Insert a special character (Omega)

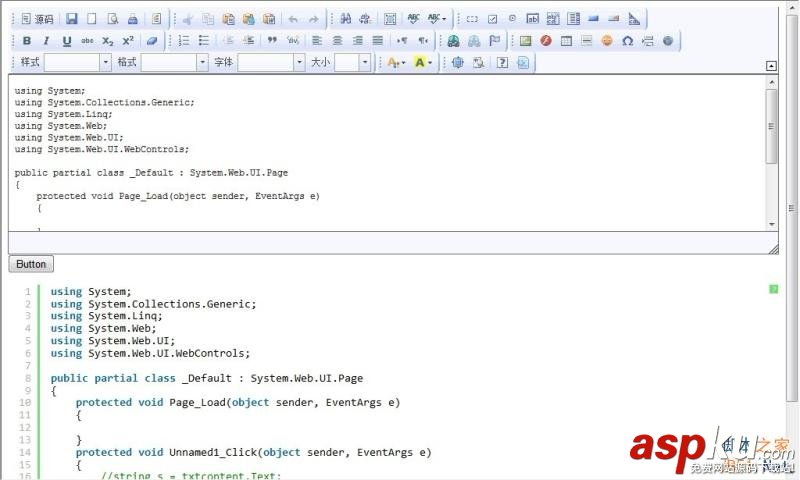tap(628, 41)
